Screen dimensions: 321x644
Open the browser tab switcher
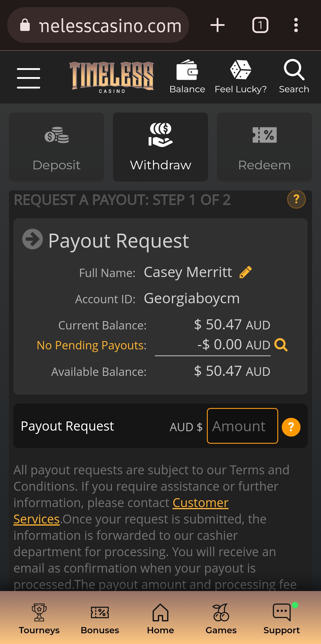coord(260,25)
